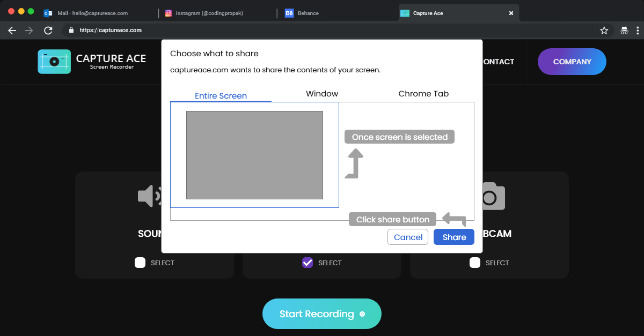
Task: Click the browser back arrow
Action: (12, 31)
